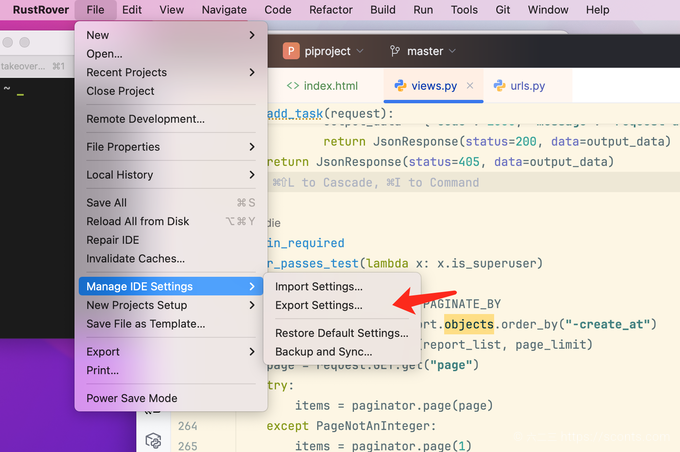The width and height of the screenshot is (680, 452).
Task: Expand the Local History submenu
Action: coord(171,175)
